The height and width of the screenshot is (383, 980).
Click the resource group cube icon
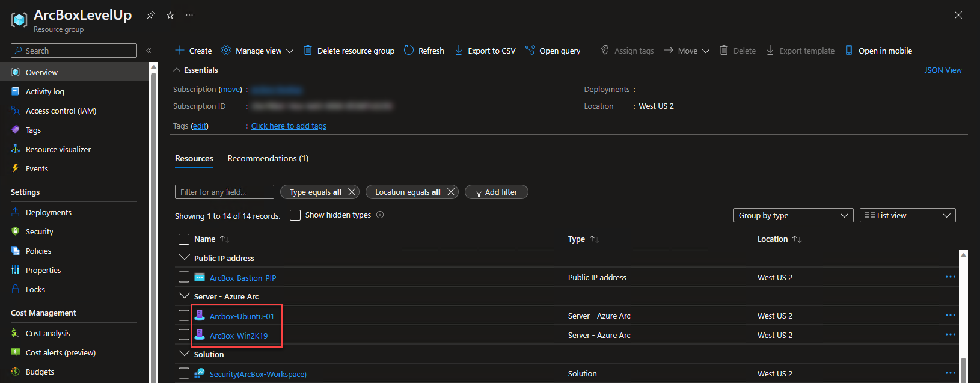coord(19,20)
